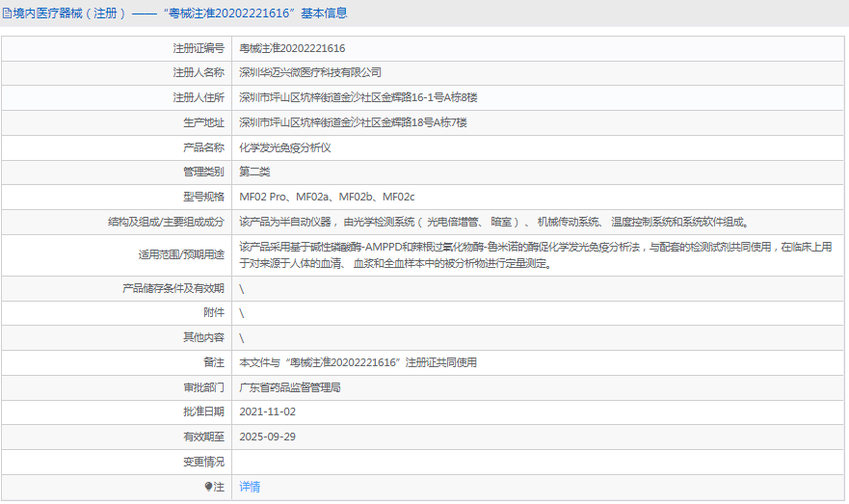849x504 pixels.
Task: Click the 其他内容 label
Action: (203, 337)
